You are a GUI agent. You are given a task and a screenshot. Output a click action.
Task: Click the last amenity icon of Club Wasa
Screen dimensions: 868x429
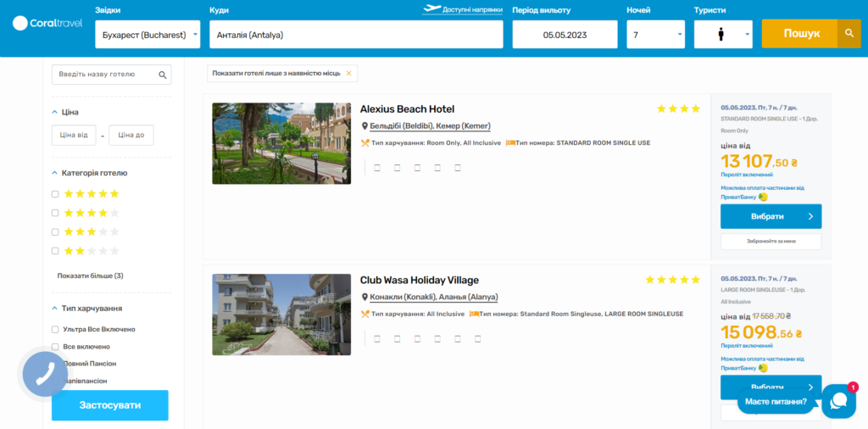478,339
